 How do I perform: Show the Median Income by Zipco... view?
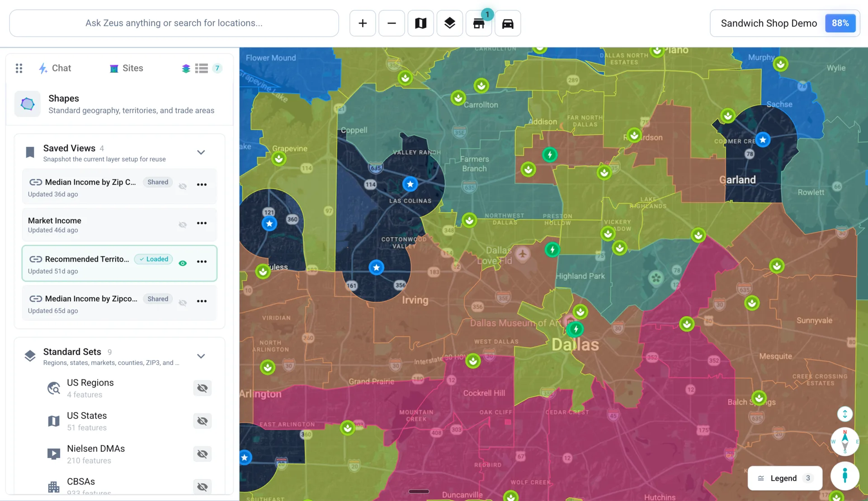click(x=183, y=303)
